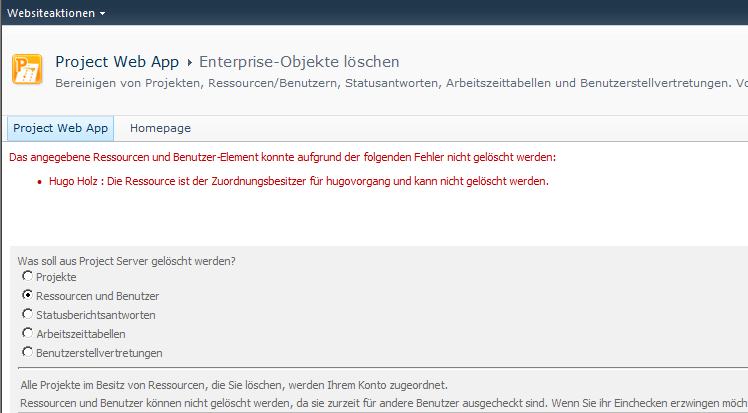This screenshot has height=413, width=748.
Task: Select Benutzerstellvertretungen radio button
Action: coord(27,352)
